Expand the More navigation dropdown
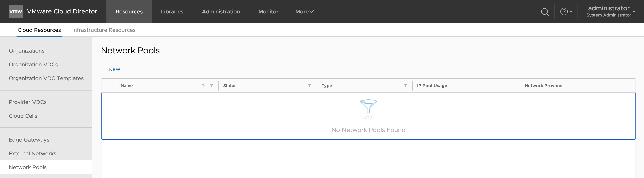The image size is (644, 178). [304, 12]
